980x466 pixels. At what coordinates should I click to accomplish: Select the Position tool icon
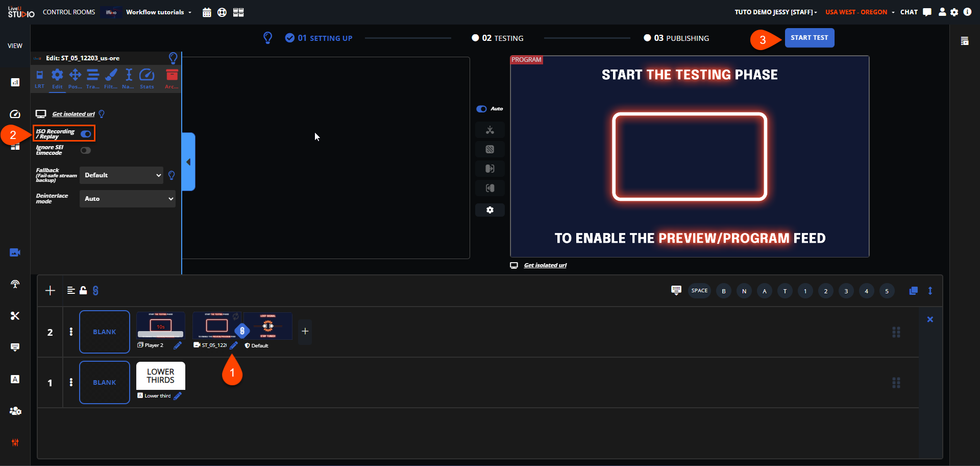click(x=75, y=78)
